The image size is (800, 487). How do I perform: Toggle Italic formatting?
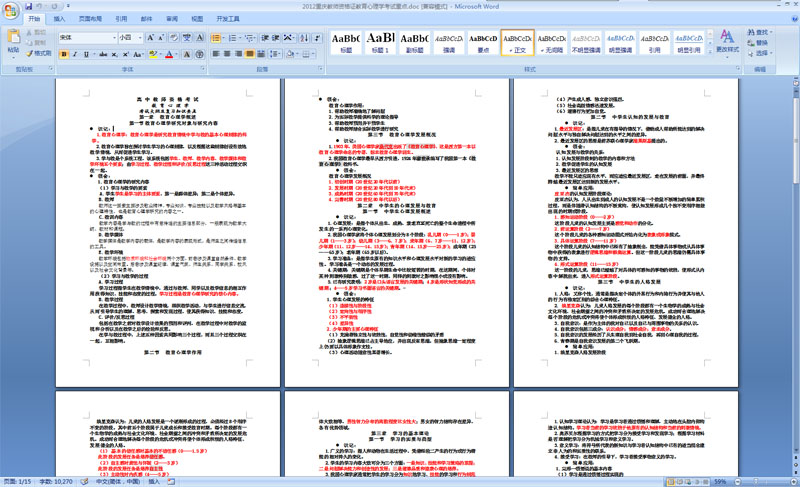[75, 54]
